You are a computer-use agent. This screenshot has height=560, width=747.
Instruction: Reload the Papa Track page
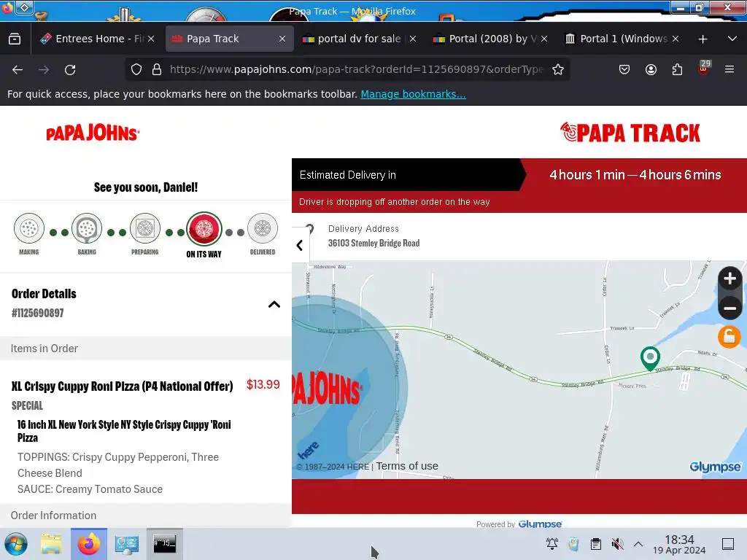point(70,70)
